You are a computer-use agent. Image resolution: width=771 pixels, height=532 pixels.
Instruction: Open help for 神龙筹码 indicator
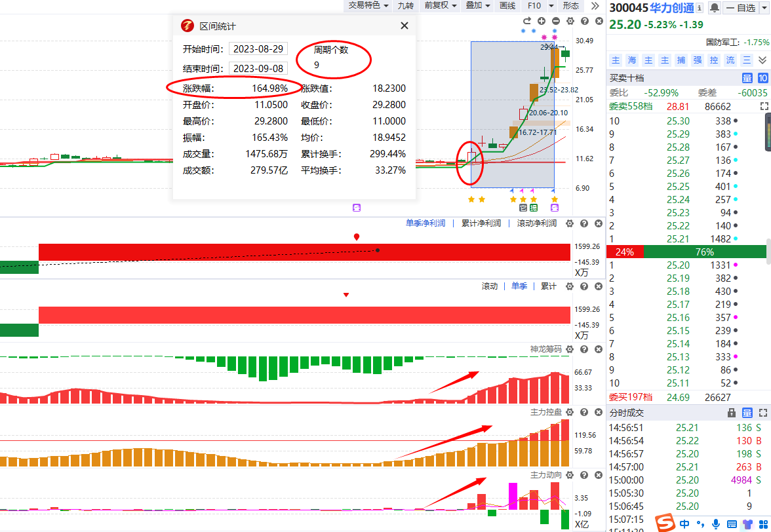point(584,349)
